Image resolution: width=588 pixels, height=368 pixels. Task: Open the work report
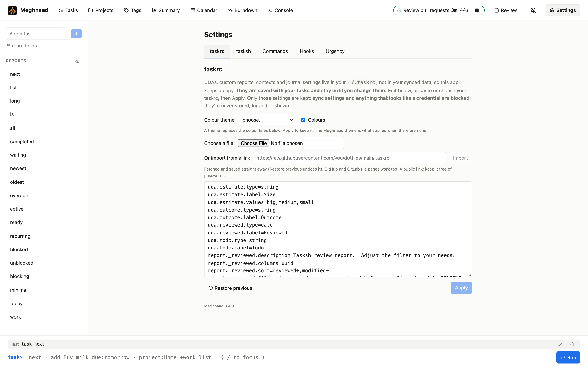pyautogui.click(x=44, y=317)
